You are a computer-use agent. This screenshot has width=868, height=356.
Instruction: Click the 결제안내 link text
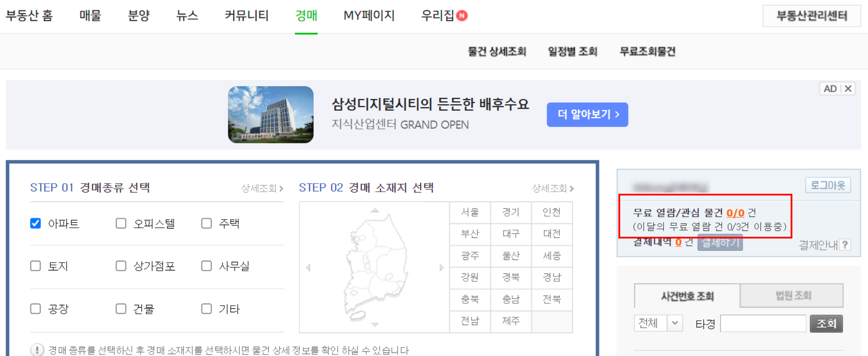818,245
